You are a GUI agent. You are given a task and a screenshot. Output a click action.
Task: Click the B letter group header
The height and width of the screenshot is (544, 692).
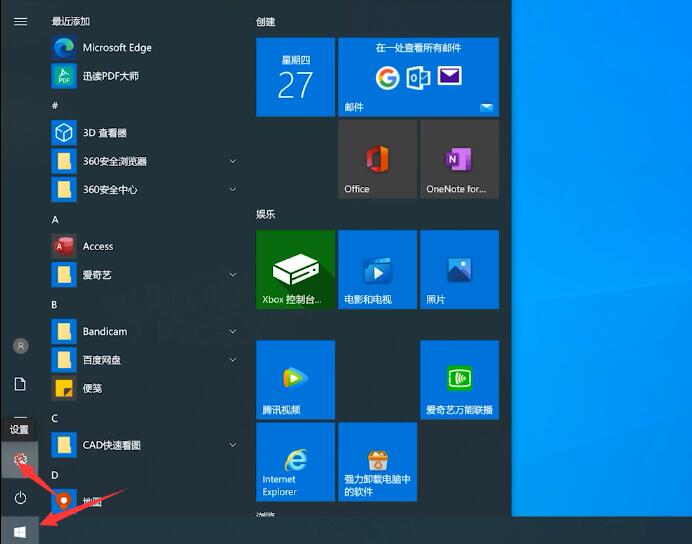point(54,305)
